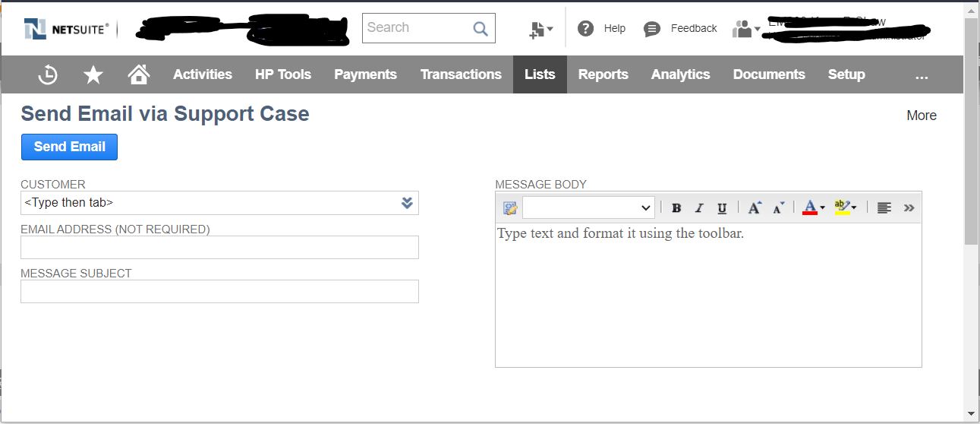
Task: Open the Setup menu
Action: point(846,74)
